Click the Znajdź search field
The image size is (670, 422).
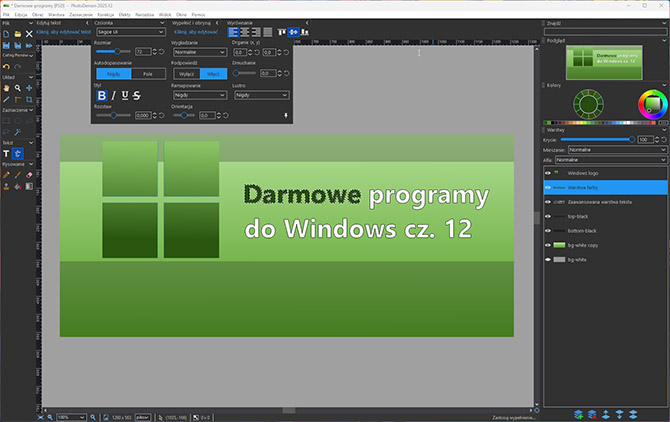[605, 32]
